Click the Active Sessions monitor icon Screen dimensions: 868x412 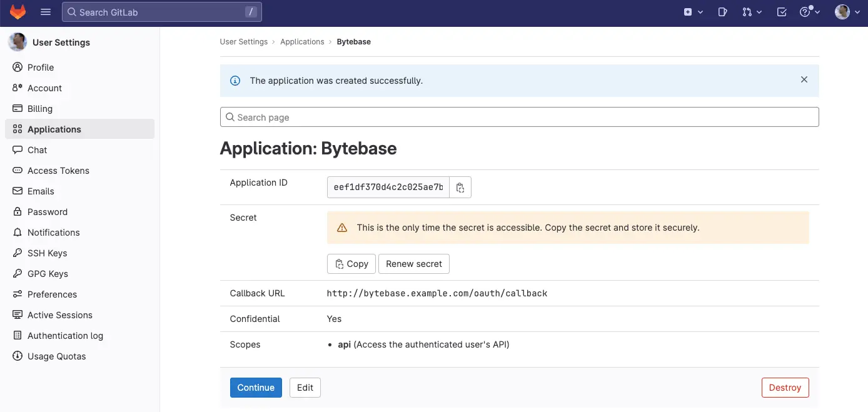pyautogui.click(x=18, y=314)
